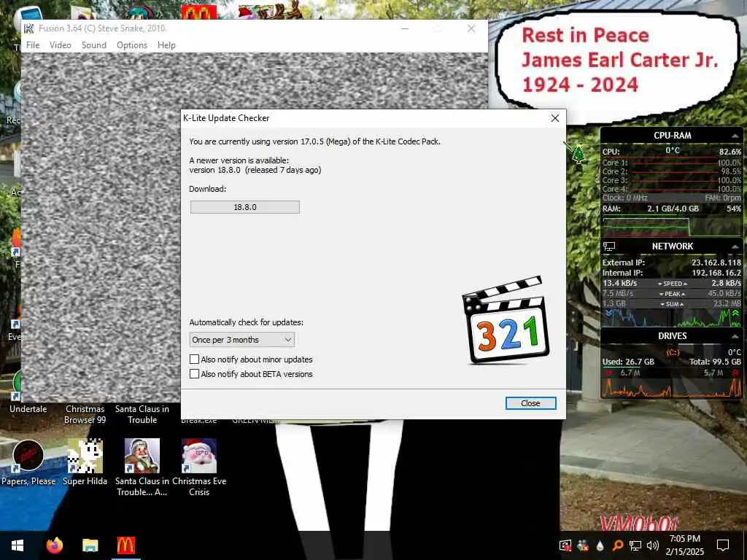Screen dimensions: 747x560
Task: Collapse the DRIVES widget panel
Action: point(735,336)
